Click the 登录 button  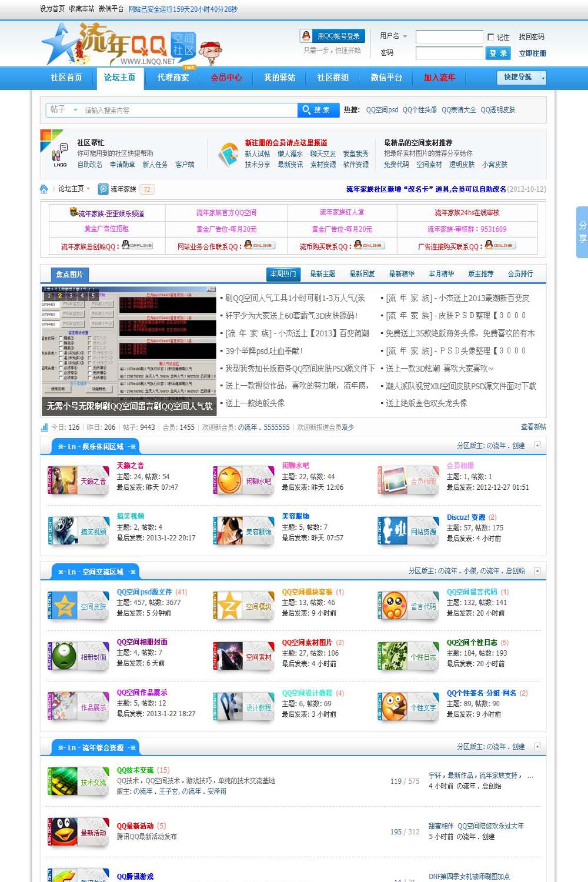[x=499, y=53]
